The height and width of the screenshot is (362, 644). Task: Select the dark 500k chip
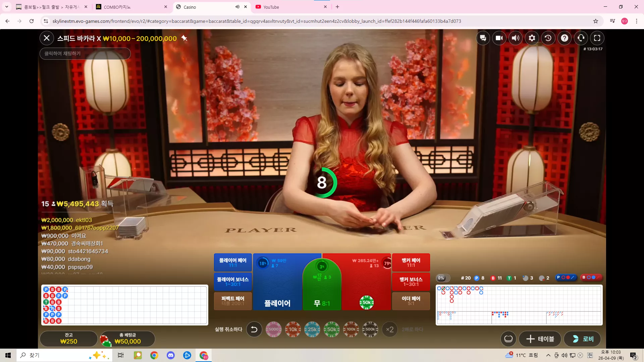370,329
